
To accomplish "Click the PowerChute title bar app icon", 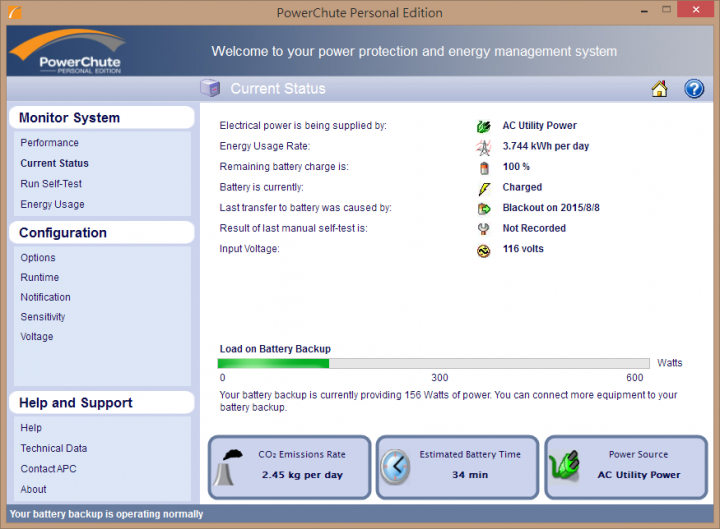I will coord(15,11).
